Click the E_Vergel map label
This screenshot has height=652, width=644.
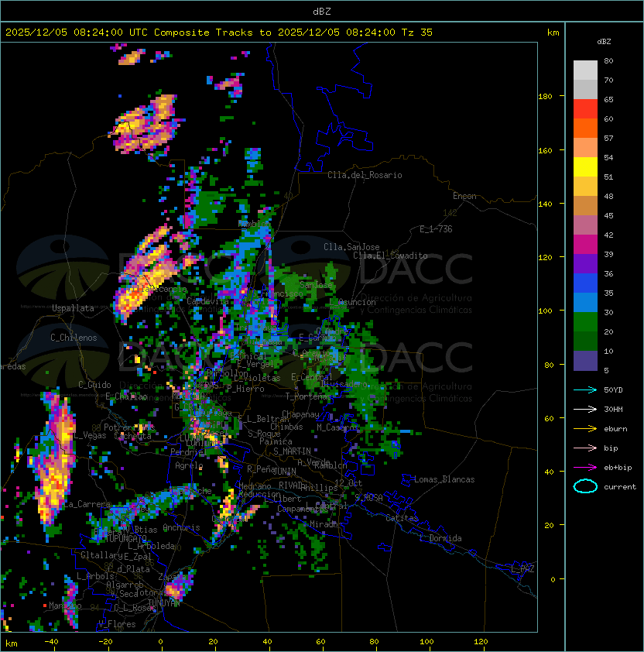(x=255, y=364)
